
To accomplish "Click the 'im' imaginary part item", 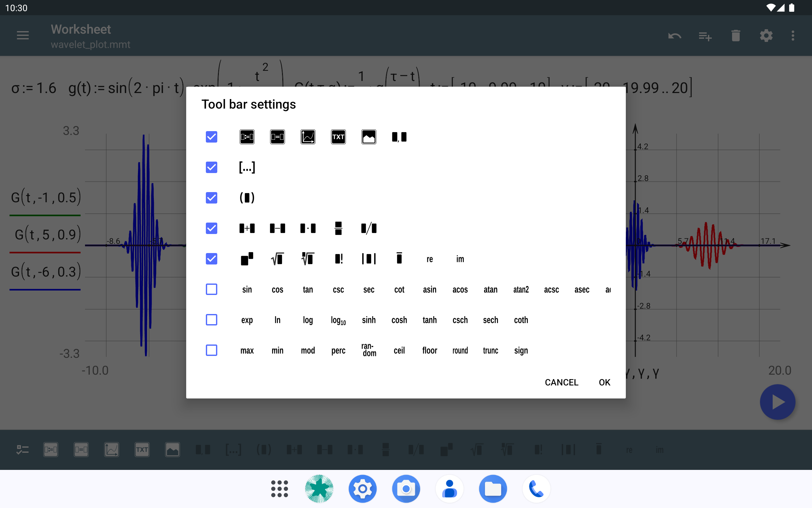I will 460,259.
